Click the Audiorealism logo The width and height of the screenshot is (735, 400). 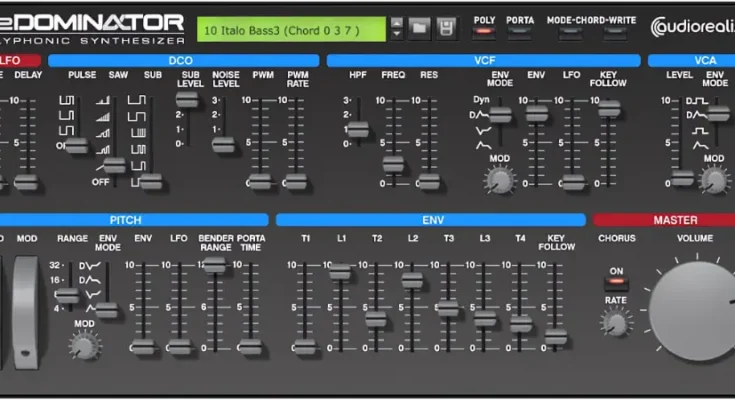click(x=692, y=28)
